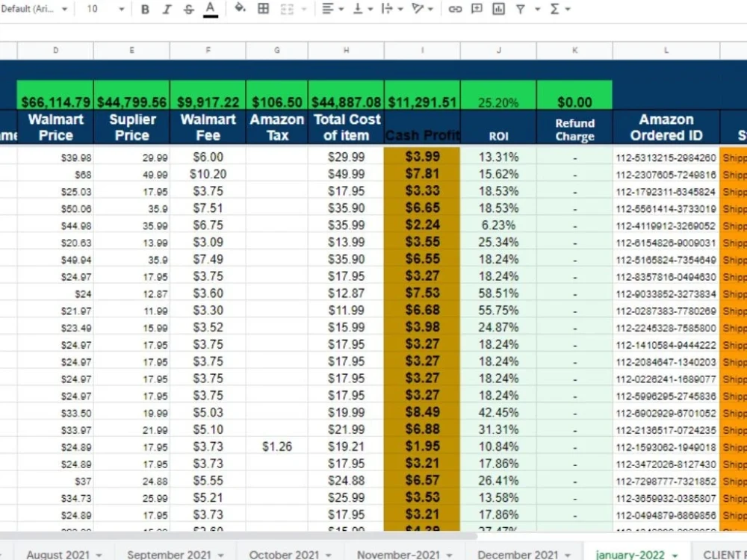Viewport: 747px width, 560px height.
Task: Click the text rotation icon
Action: click(x=418, y=8)
